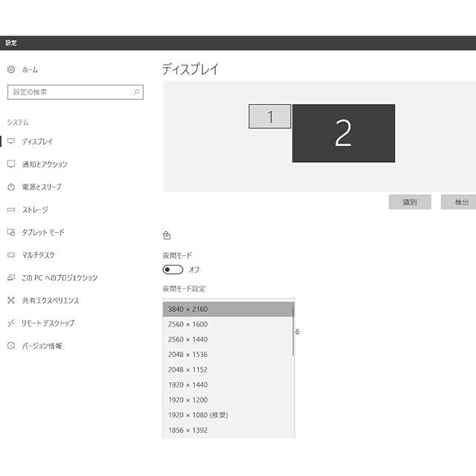Open この PC へのプロジェクション settings
This screenshot has width=476, height=476.
(59, 277)
